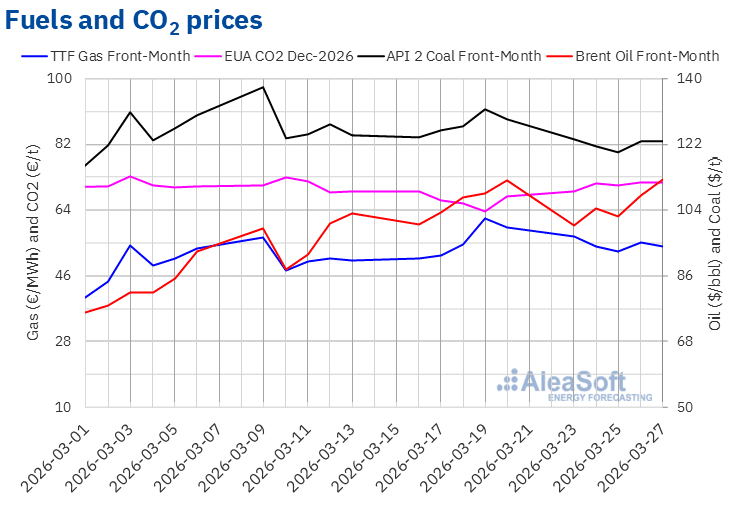Screen dimensions: 730x509
Task: Click the API 2 Coal peak at 2026-03-09
Action: [x=263, y=87]
